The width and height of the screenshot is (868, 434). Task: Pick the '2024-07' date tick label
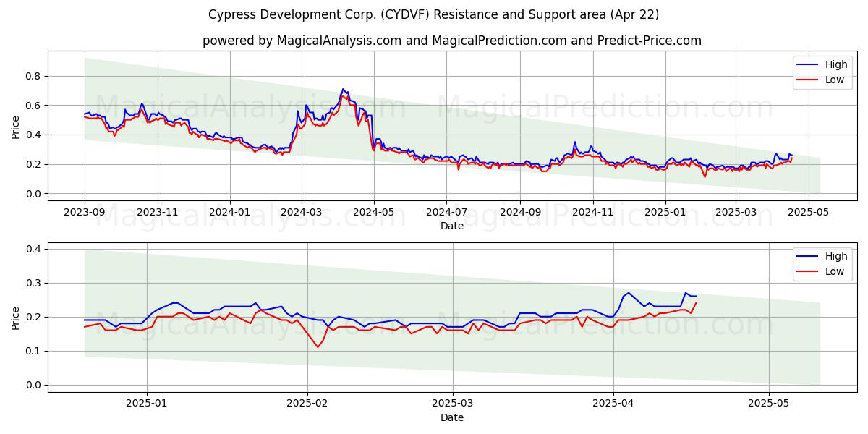[x=446, y=213]
